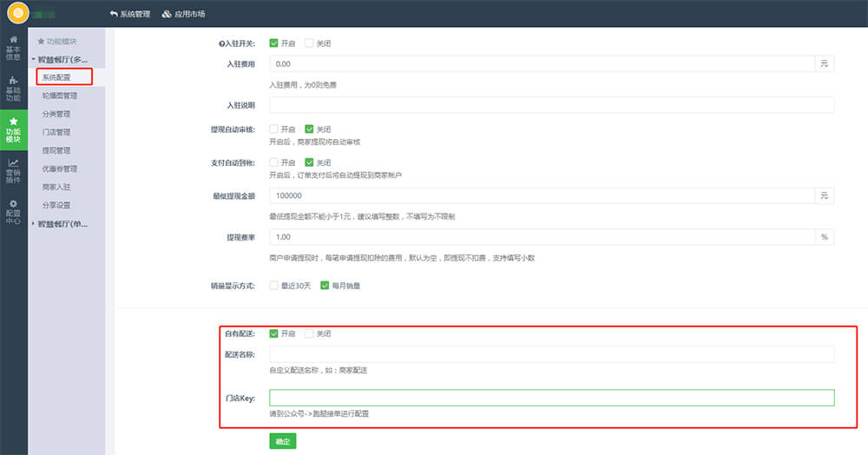The height and width of the screenshot is (455, 868).
Task: Select 最近30天 for 销量显示方式
Action: pyautogui.click(x=274, y=285)
